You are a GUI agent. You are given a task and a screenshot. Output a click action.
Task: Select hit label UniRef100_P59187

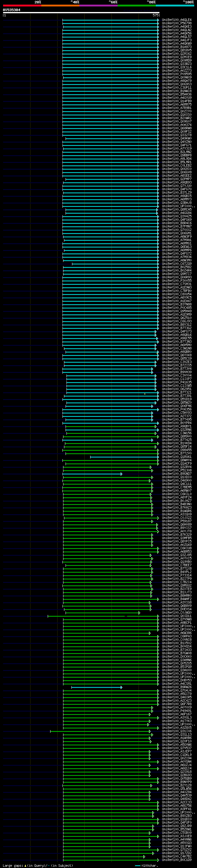(176, 521)
